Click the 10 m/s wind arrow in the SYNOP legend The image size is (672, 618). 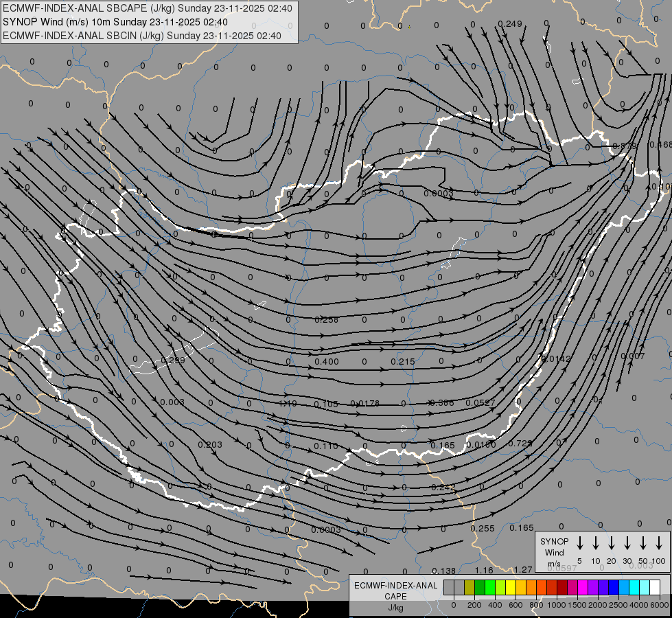point(595,543)
